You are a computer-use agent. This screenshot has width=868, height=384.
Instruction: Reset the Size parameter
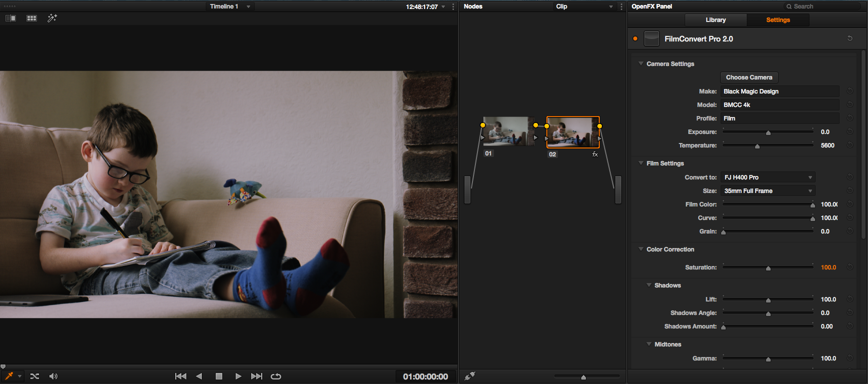point(850,190)
